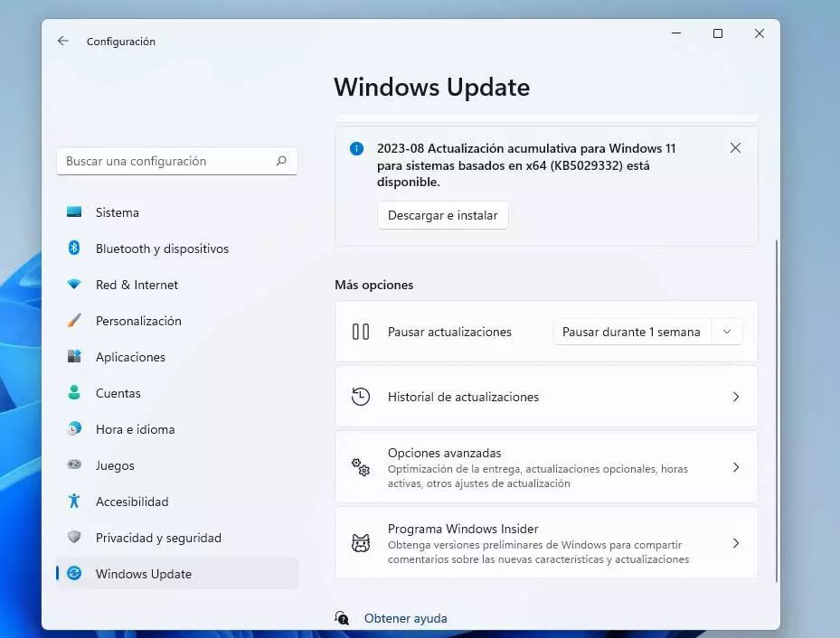Click the Windows Insider cat icon

point(361,543)
